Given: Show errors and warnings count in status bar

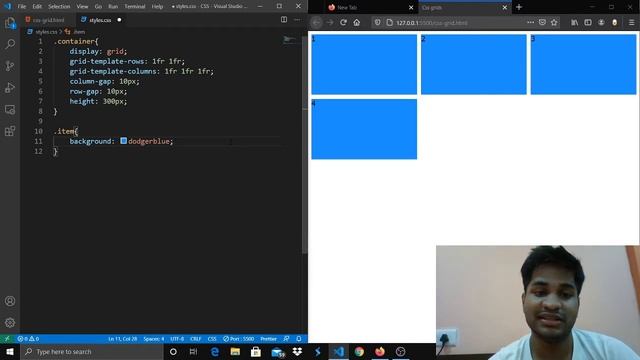Looking at the screenshot, I should point(28,339).
